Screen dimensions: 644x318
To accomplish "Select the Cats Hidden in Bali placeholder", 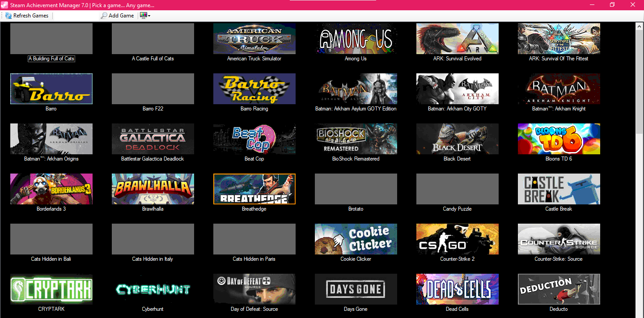I will coord(51,239).
